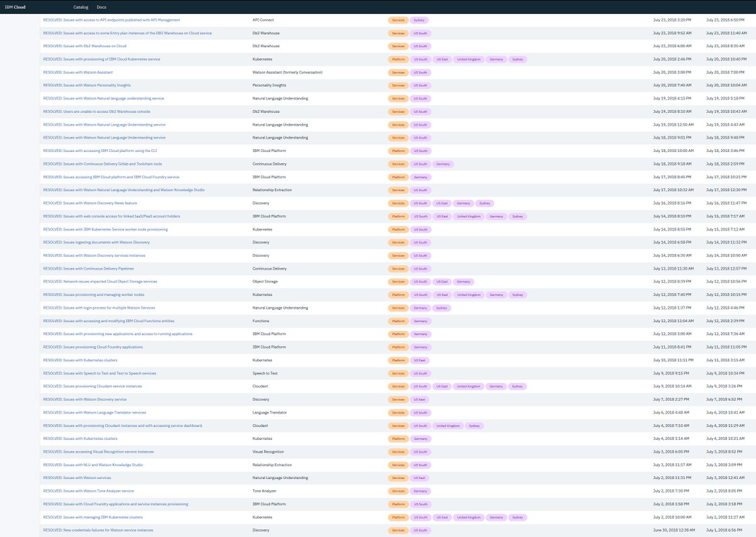View the Continuous Delivery Gitlab and Toolchain incident
This screenshot has width=756, height=537.
point(102,164)
